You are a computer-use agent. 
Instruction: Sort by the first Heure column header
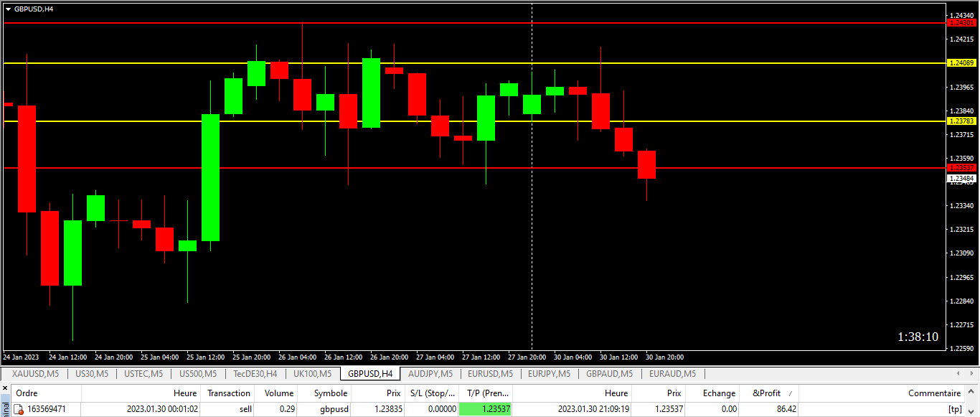pyautogui.click(x=141, y=393)
